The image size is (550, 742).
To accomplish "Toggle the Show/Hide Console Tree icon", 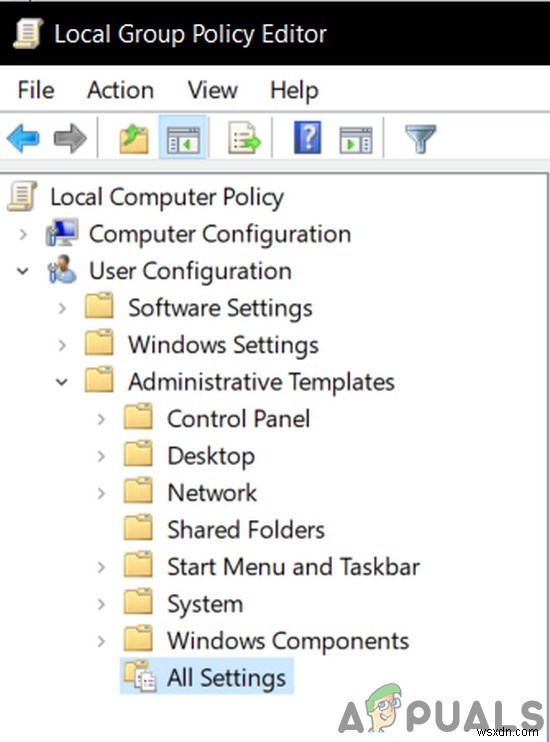I will coord(183,138).
